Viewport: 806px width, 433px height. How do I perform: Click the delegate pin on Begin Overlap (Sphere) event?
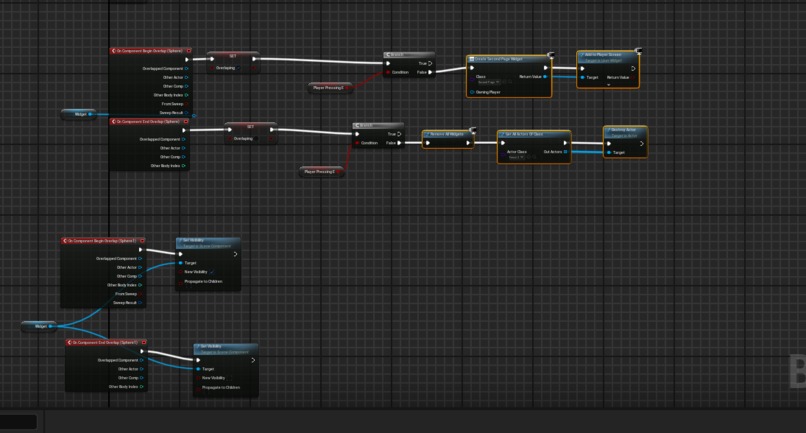click(189, 51)
